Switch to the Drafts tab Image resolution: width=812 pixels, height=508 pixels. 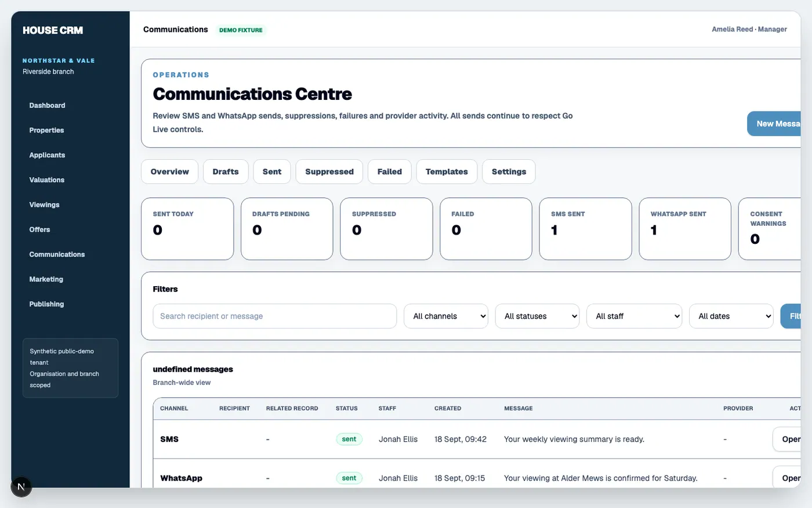(x=226, y=172)
